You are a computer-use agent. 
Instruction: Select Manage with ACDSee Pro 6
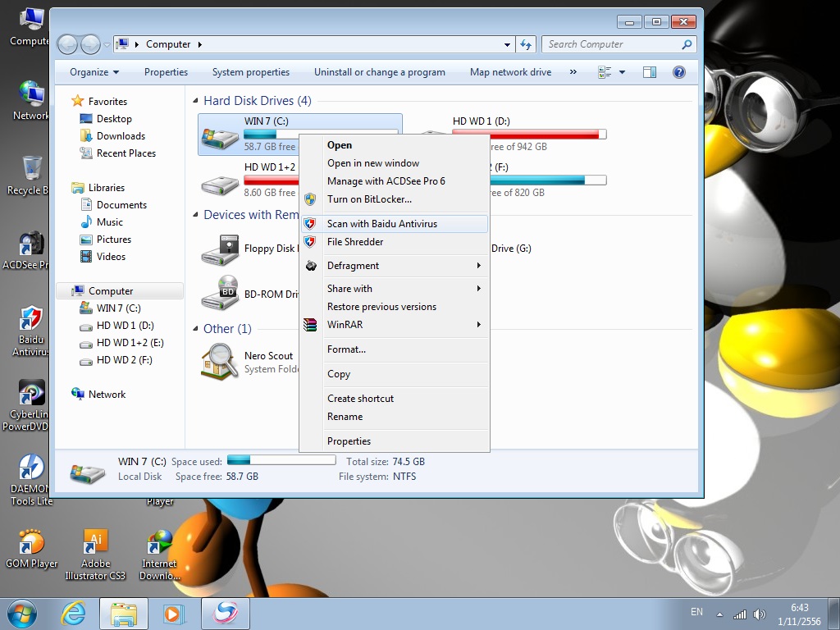point(395,181)
